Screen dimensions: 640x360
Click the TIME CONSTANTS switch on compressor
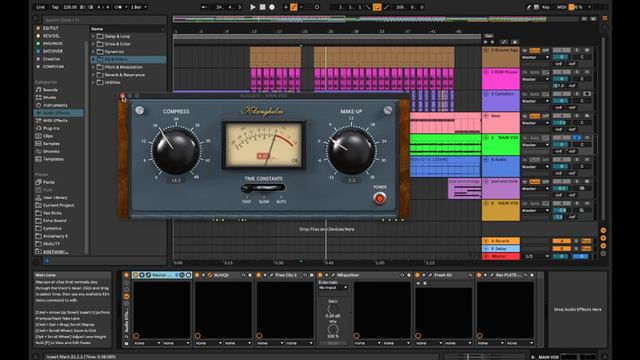tap(263, 188)
